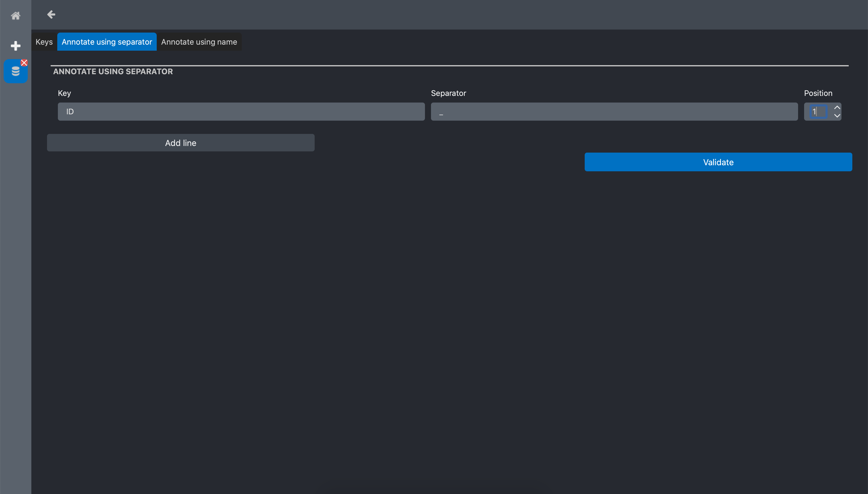868x494 pixels.
Task: Click into the Separator input field
Action: (x=614, y=112)
